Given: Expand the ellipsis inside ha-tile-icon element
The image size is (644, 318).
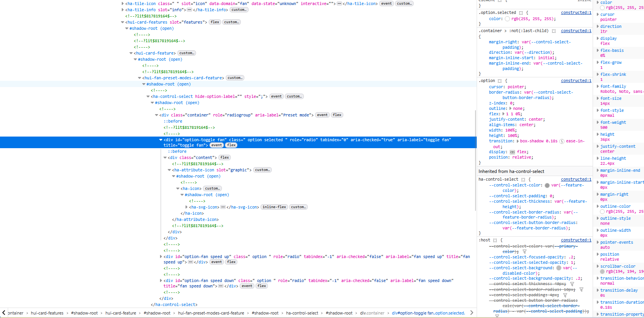Looking at the screenshot, I should pyautogui.click(x=339, y=3).
